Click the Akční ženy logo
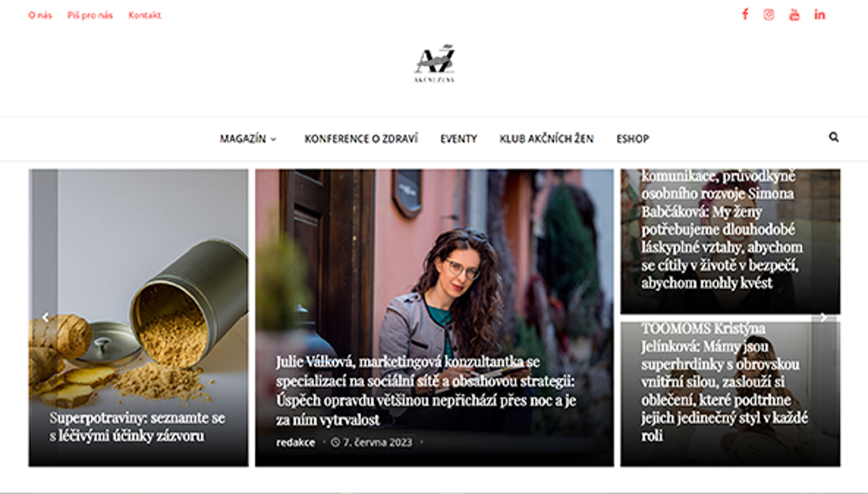The height and width of the screenshot is (494, 868). tap(434, 64)
